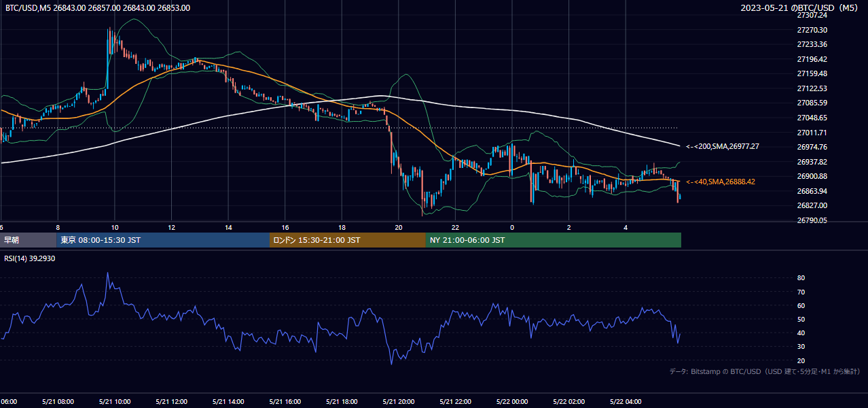The height and width of the screenshot is (408, 868).
Task: Click RSI scale value 30
Action: 801,347
